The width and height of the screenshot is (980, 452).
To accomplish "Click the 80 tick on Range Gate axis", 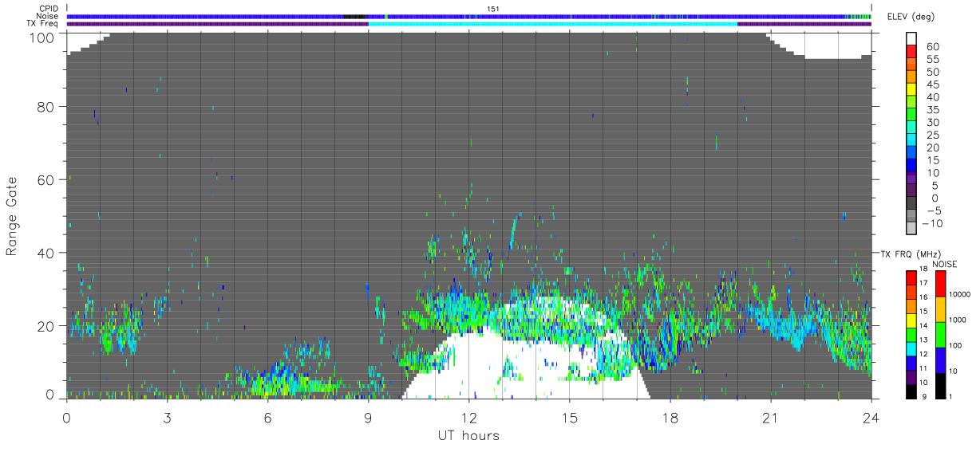I will [47, 106].
